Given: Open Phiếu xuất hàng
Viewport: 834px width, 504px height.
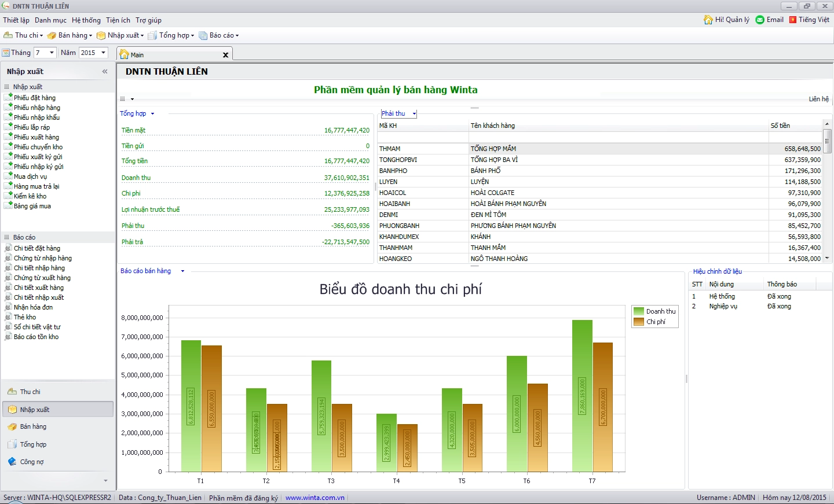Looking at the screenshot, I should tap(36, 137).
